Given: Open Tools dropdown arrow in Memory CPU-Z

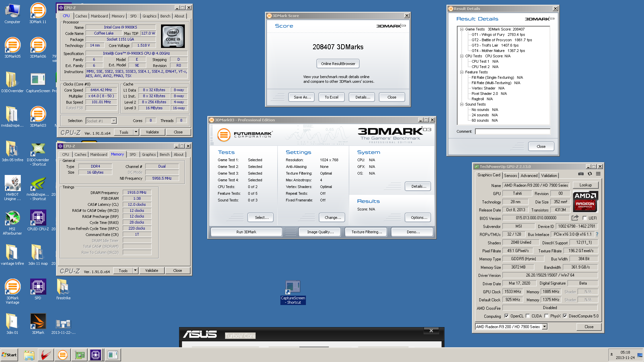Looking at the screenshot, I should [x=135, y=270].
